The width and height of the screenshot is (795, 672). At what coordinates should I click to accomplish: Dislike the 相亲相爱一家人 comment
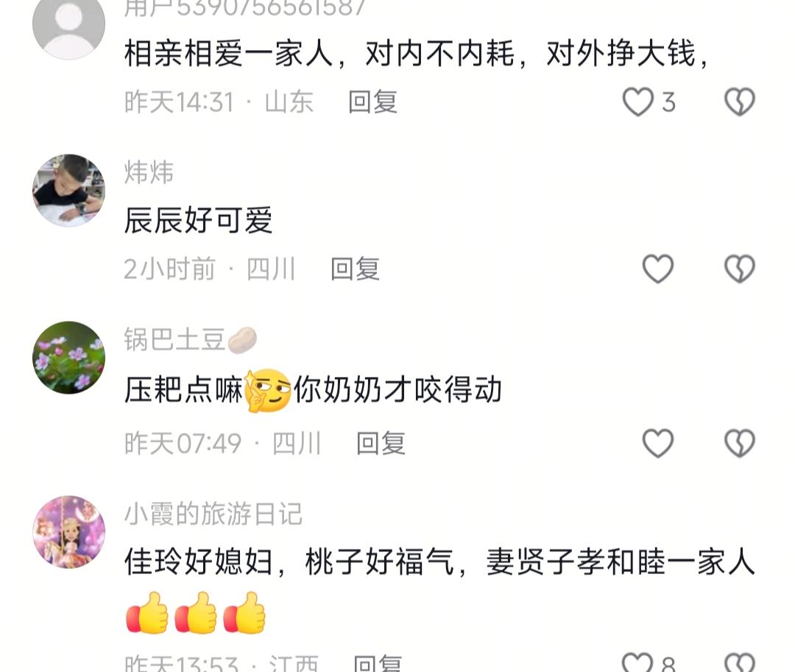pyautogui.click(x=740, y=102)
